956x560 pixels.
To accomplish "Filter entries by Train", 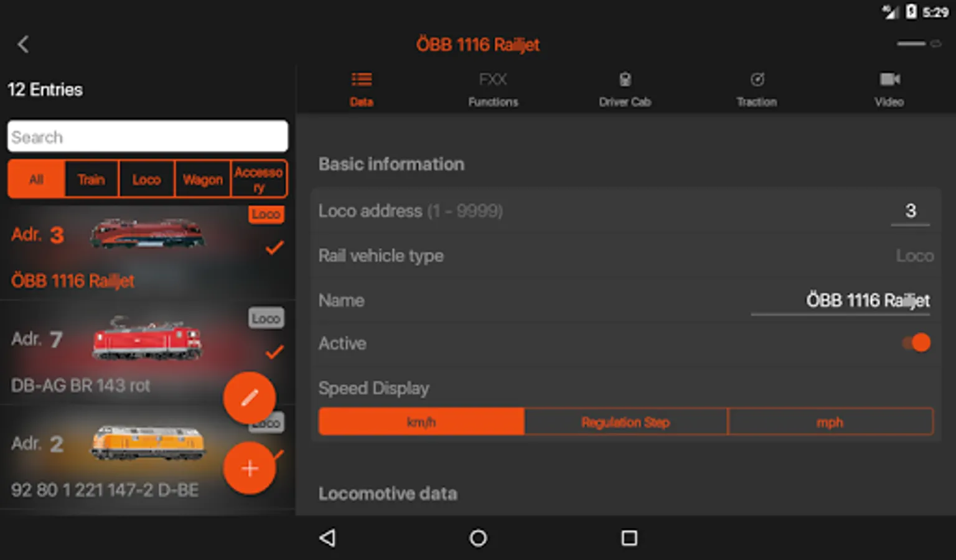I will coord(91,179).
